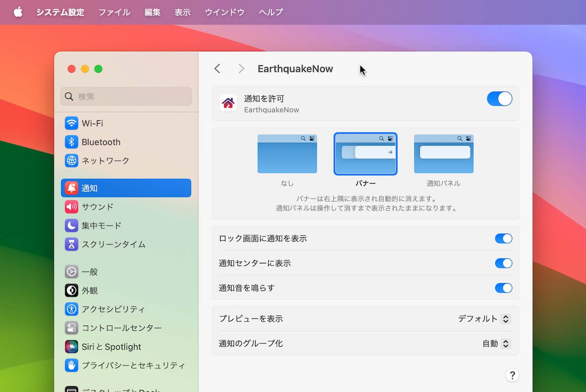Select the 通知パネル notification style thumbnail
This screenshot has width=586, height=392.
444,154
